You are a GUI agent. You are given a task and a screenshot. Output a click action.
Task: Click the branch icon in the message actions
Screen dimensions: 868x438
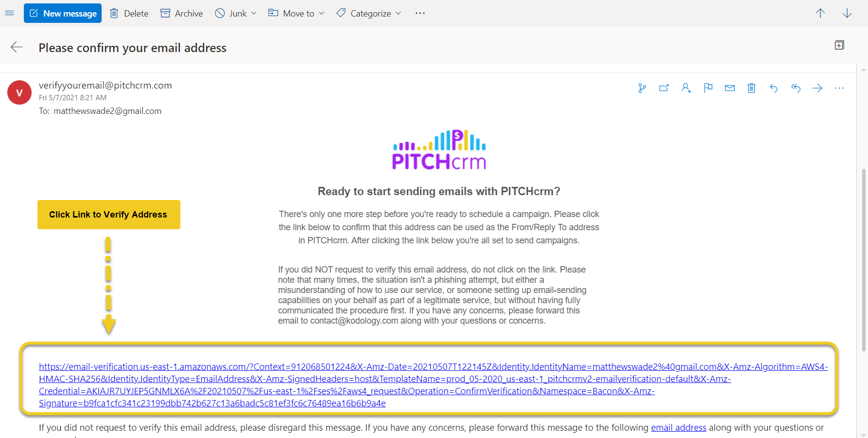(x=642, y=88)
